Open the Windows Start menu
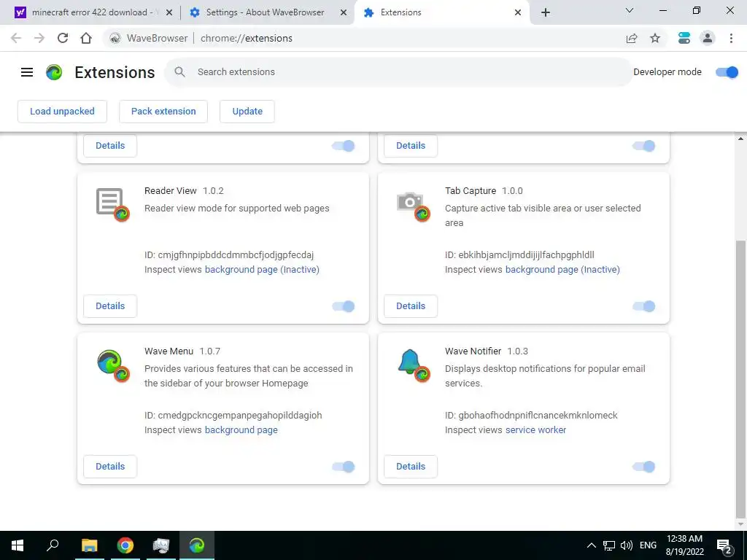 coord(18,545)
